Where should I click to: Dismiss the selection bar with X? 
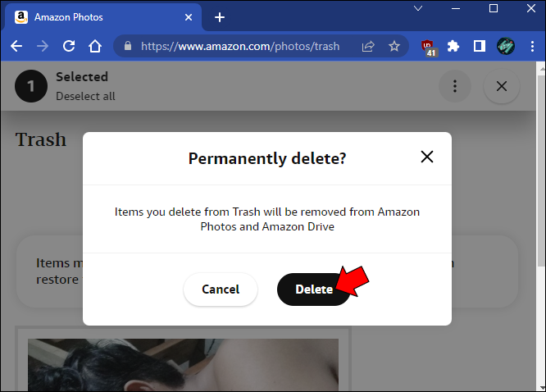tap(502, 86)
